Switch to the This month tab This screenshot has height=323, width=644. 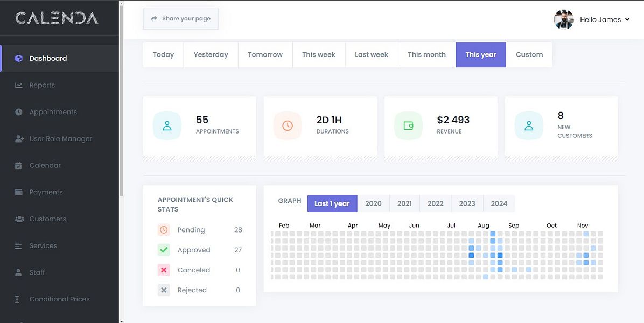point(426,55)
